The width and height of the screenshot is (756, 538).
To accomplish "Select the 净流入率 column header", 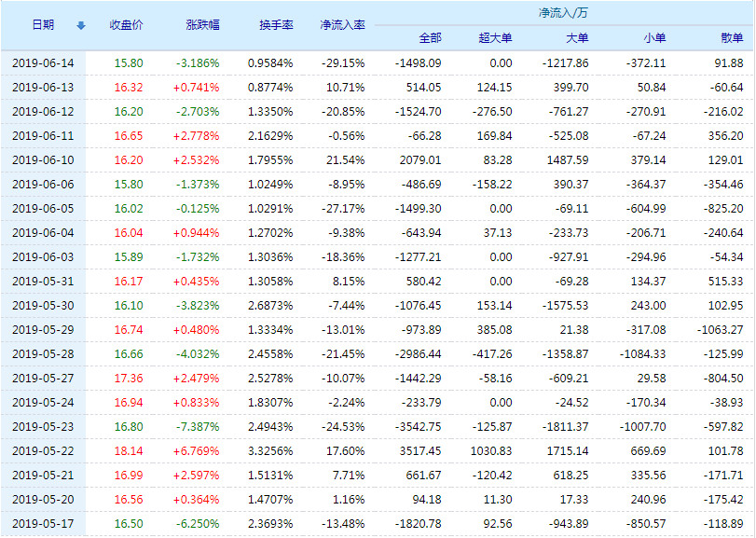I will coord(341,25).
